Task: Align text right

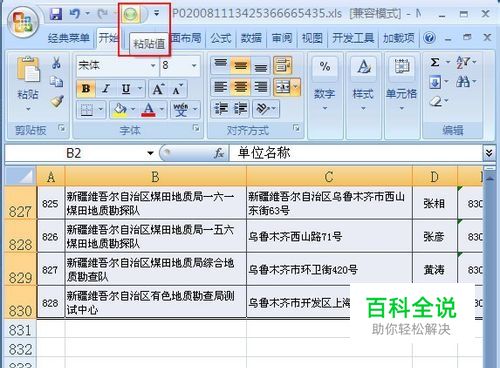Action: (260, 87)
